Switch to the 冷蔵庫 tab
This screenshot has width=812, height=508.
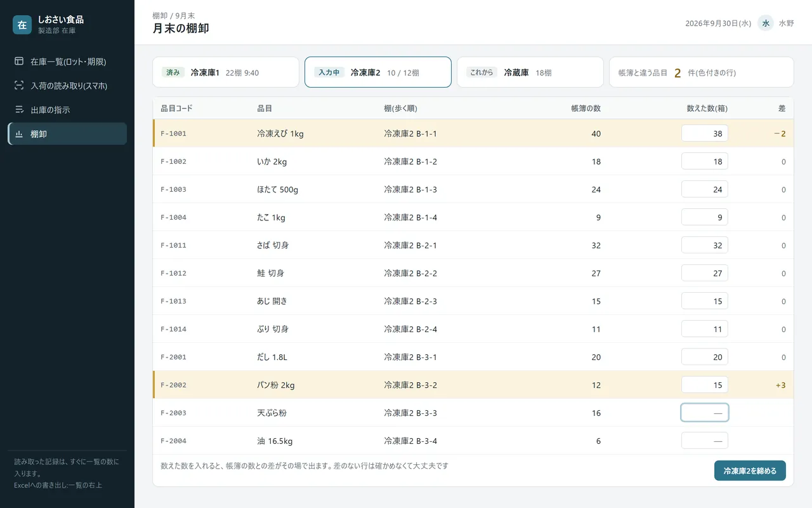click(x=530, y=72)
